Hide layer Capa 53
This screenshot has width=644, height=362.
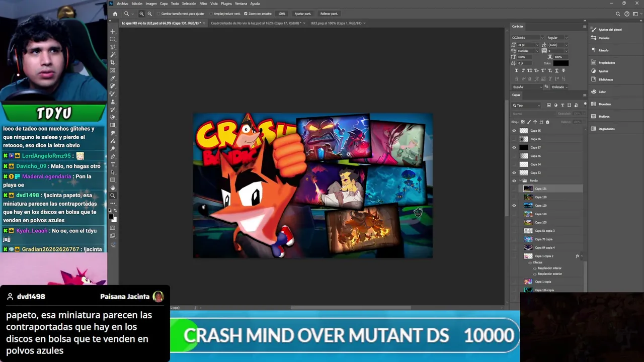click(x=514, y=173)
